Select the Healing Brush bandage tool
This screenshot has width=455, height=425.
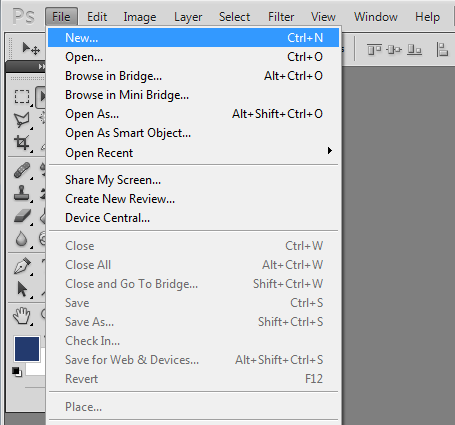(22, 170)
